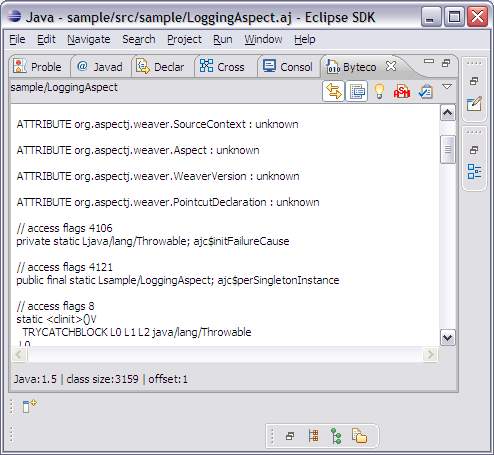Switch to the Console tab
This screenshot has height=455, width=494.
coord(289,67)
